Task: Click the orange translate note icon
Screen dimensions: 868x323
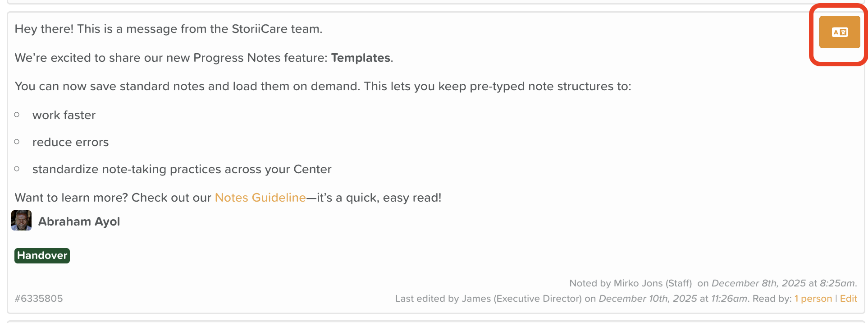Action: click(x=839, y=32)
